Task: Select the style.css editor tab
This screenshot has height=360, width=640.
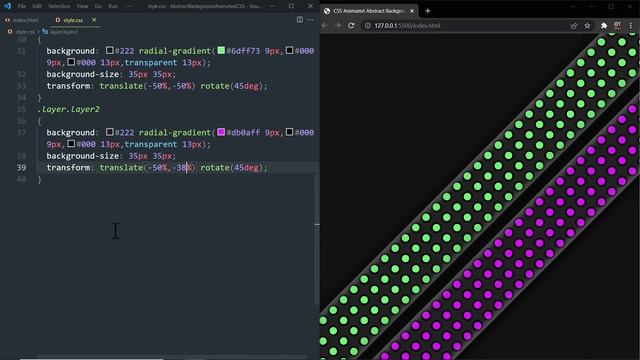Action: 73,20
